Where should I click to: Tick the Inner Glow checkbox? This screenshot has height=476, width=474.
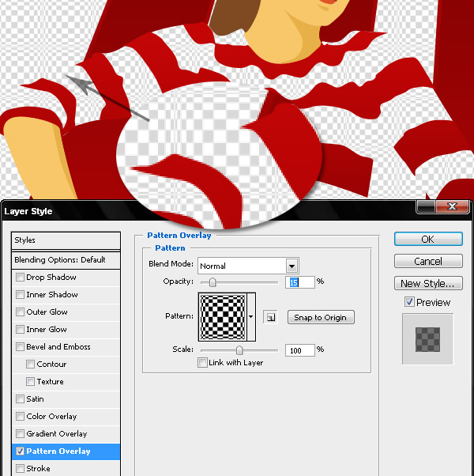(x=20, y=329)
